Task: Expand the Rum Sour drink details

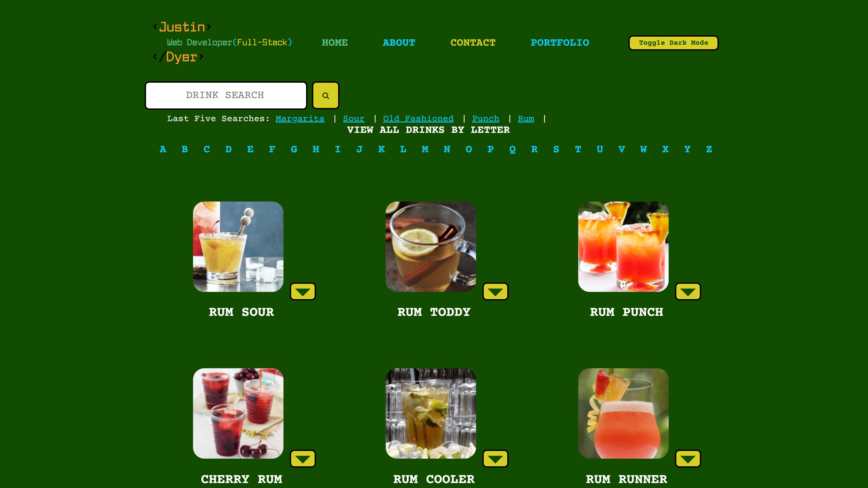Action: click(x=302, y=291)
